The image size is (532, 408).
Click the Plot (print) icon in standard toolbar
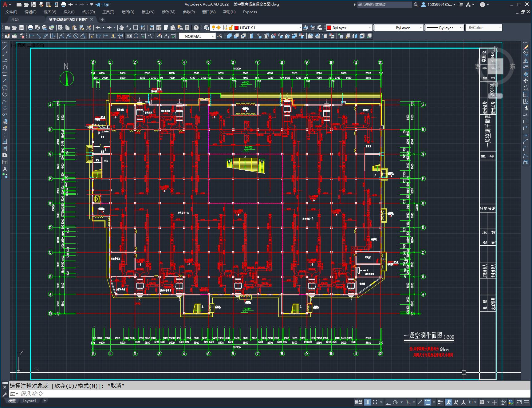(x=30, y=28)
